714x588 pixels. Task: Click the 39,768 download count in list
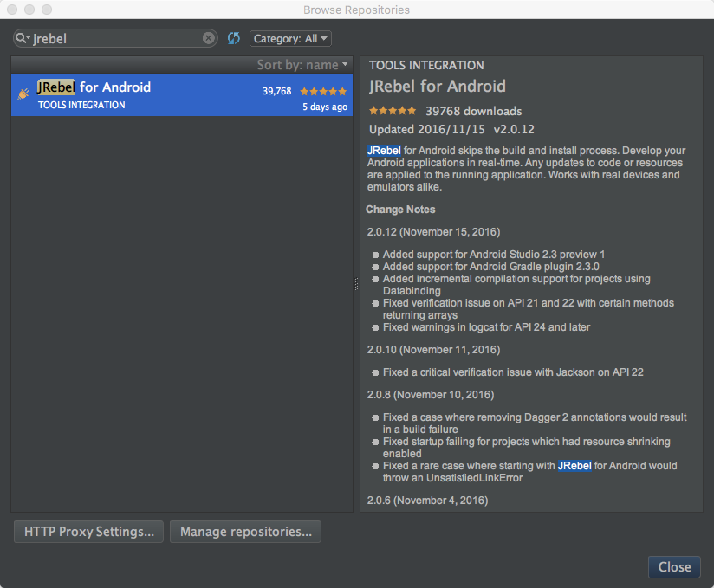(x=277, y=91)
